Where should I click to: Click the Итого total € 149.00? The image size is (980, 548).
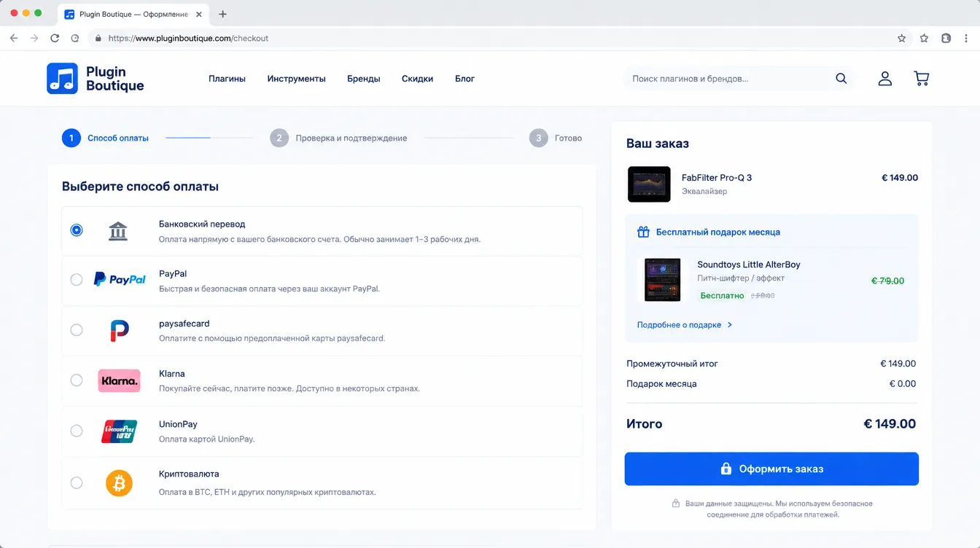coord(890,424)
